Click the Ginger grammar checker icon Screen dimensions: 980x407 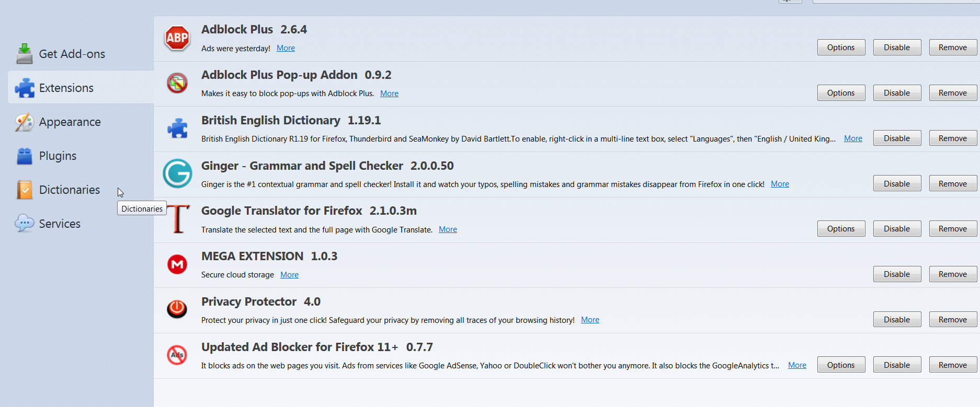tap(177, 173)
